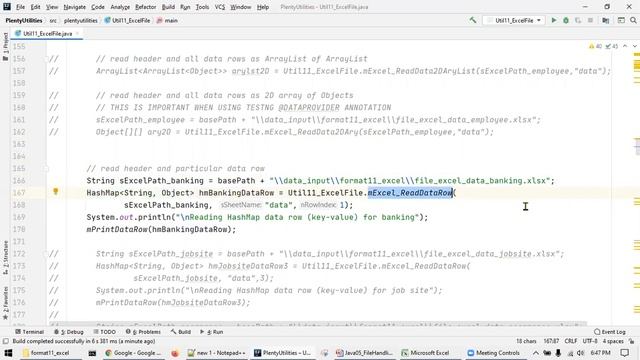
Task: Start debugging with the green bug icon
Action: [566, 20]
